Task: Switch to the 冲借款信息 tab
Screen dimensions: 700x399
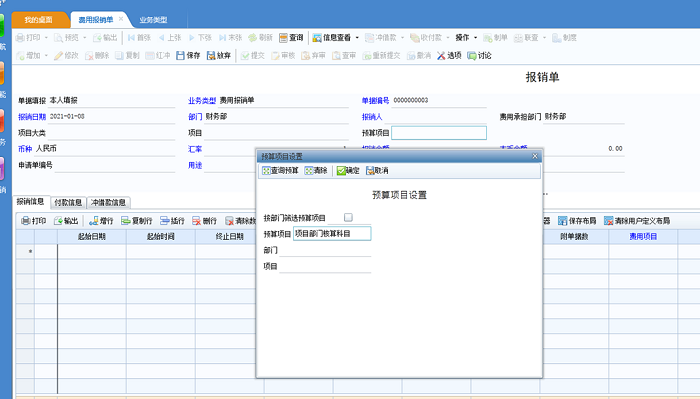Action: tap(108, 202)
